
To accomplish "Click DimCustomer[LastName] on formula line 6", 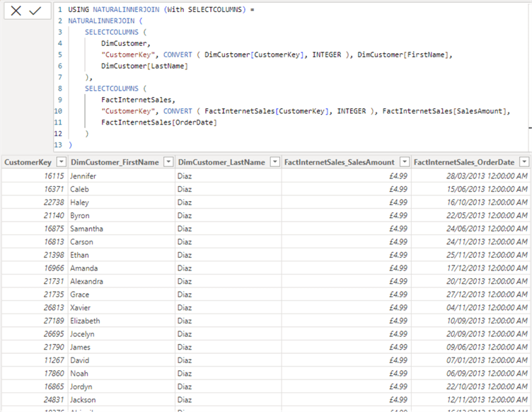I will 144,66.
